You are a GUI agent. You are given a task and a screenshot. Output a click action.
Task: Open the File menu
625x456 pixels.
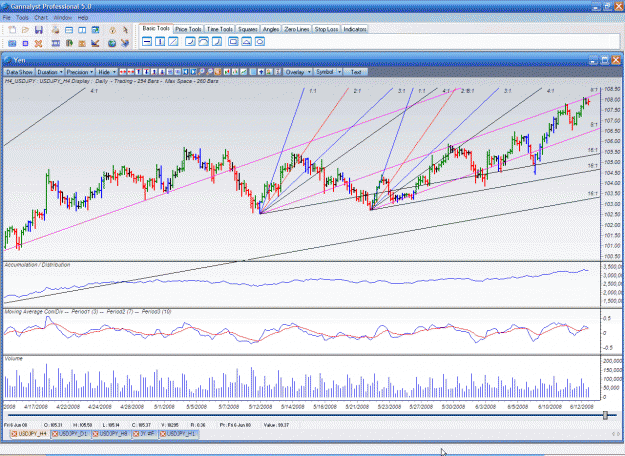[6, 18]
